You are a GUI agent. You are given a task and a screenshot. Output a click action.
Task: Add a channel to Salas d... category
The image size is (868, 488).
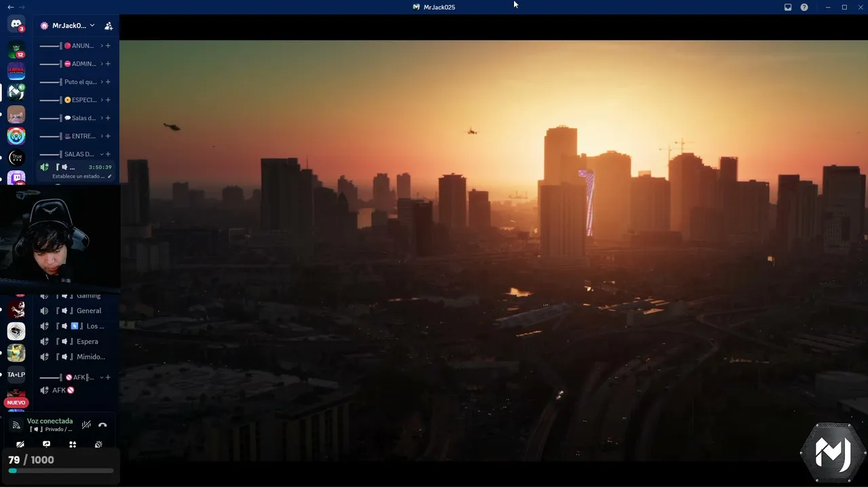[108, 118]
